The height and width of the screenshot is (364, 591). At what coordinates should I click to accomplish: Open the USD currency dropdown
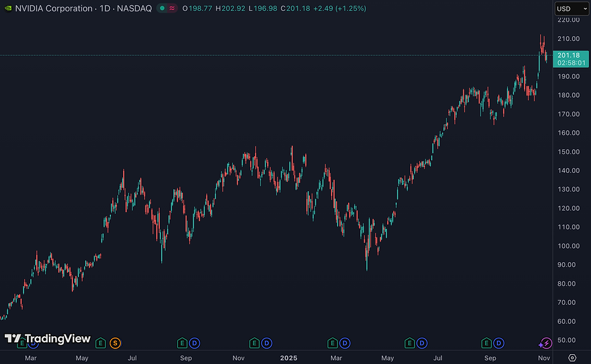572,8
